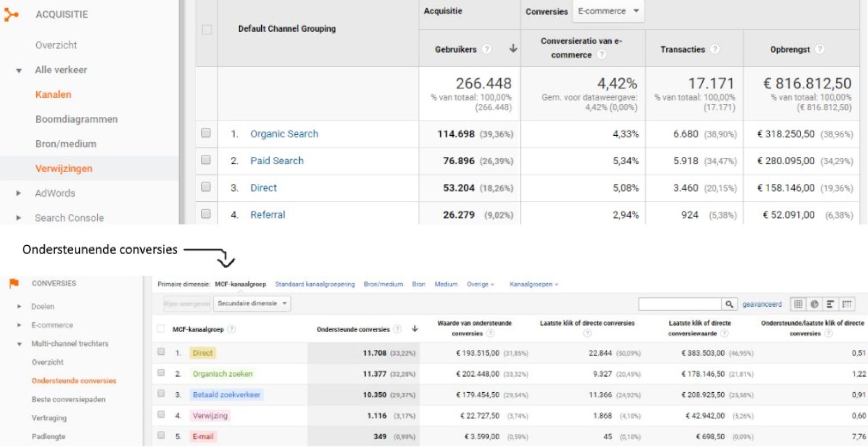Tick the Paid Search row checkbox

point(206,160)
